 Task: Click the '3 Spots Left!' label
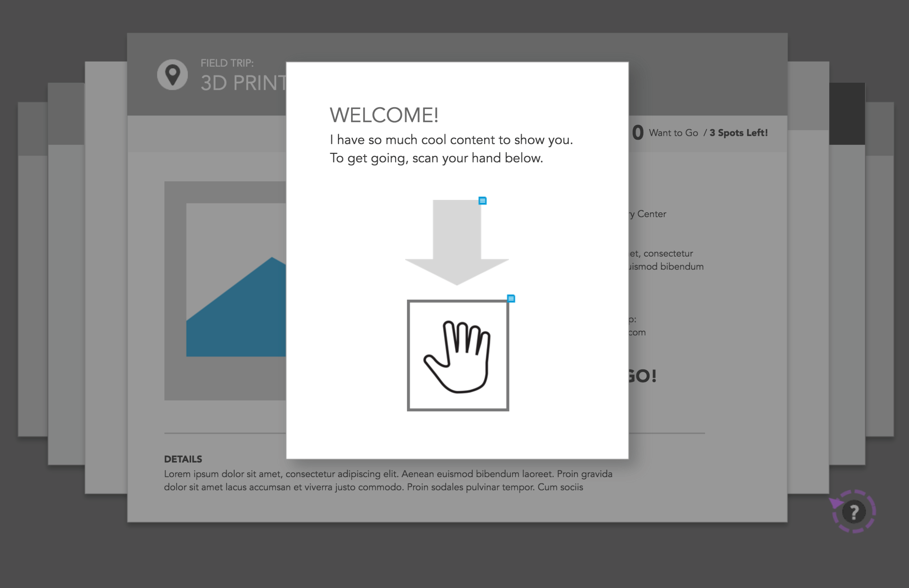click(x=738, y=133)
